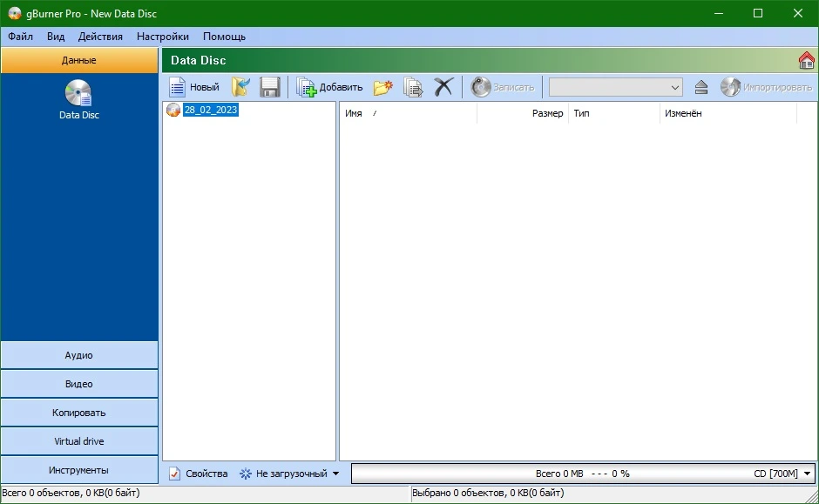Image resolution: width=819 pixels, height=504 pixels.
Task: Click the black X delete icon
Action: (443, 87)
